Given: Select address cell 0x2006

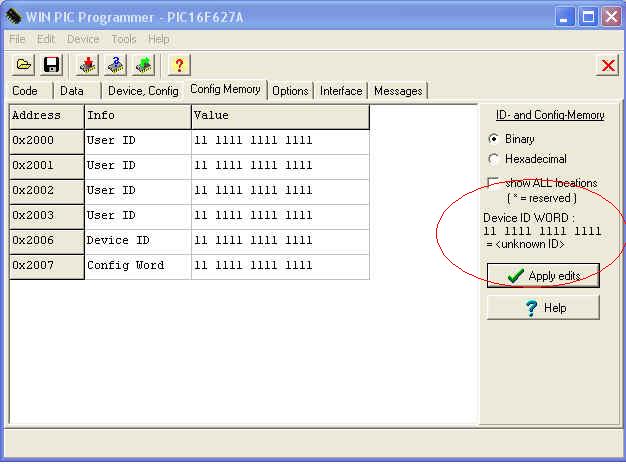Looking at the screenshot, I should click(x=47, y=242).
